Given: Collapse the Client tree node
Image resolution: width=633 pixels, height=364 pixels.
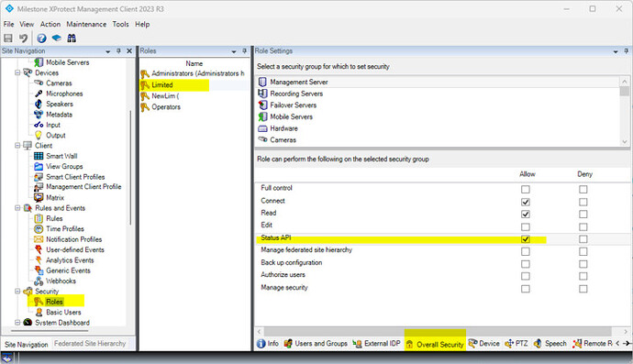Looking at the screenshot, I should tap(17, 145).
